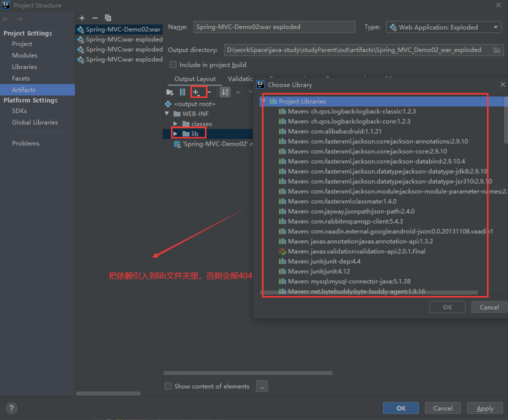Screen dimensions: 508x420
Task: Collapse the WEB-INF tree node
Action: pyautogui.click(x=167, y=114)
